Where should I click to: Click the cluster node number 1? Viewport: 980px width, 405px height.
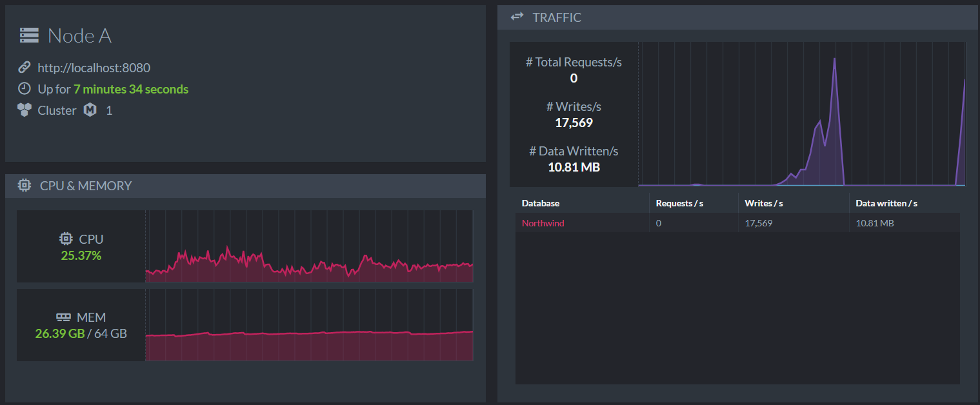pyautogui.click(x=109, y=110)
